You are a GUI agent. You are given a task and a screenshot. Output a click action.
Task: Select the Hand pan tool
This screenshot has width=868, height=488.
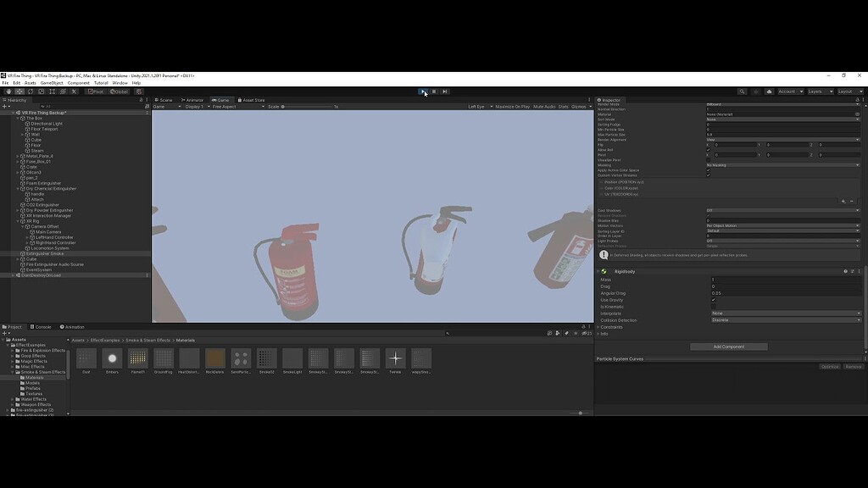tap(8, 91)
